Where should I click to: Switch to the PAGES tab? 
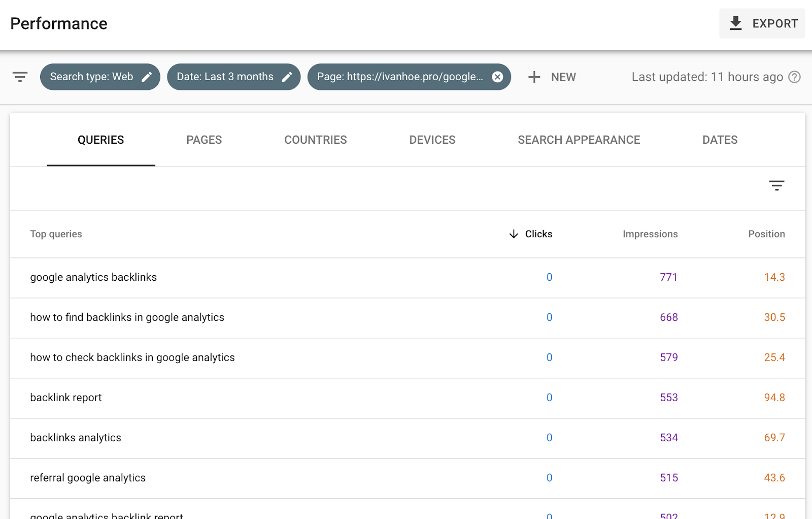tap(204, 140)
